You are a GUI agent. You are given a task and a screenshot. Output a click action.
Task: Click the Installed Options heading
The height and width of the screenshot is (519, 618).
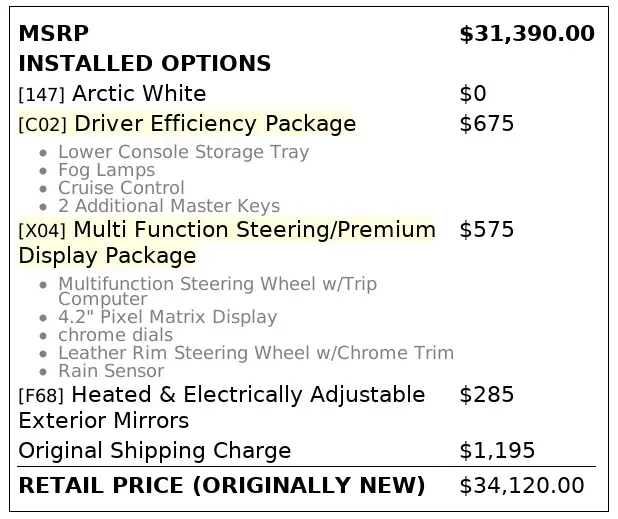click(x=144, y=64)
